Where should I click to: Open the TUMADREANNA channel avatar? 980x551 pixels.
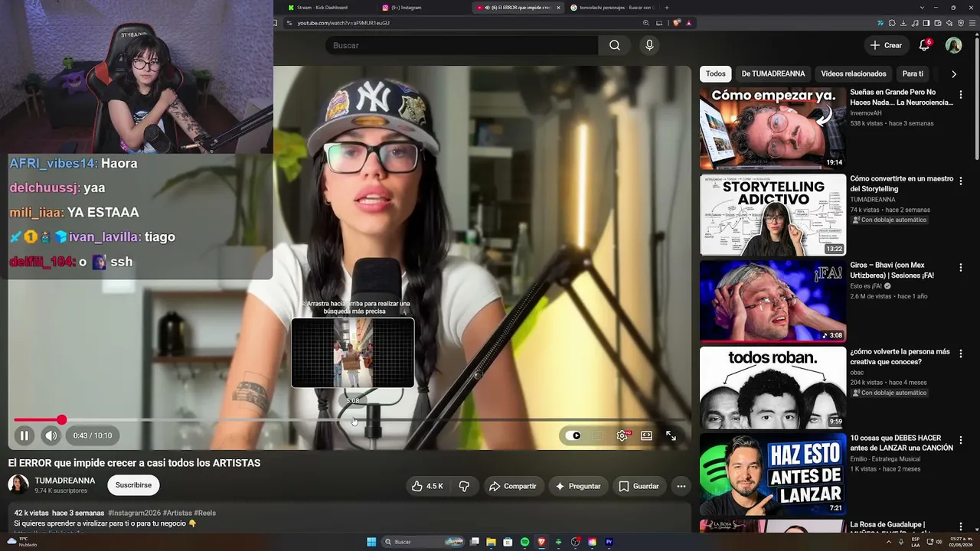pyautogui.click(x=18, y=484)
